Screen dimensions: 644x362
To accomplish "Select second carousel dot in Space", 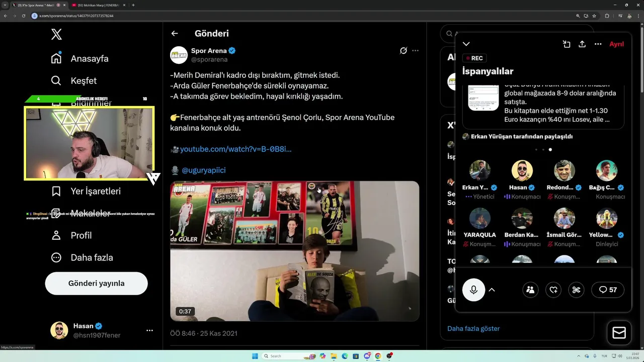I will (x=543, y=149).
